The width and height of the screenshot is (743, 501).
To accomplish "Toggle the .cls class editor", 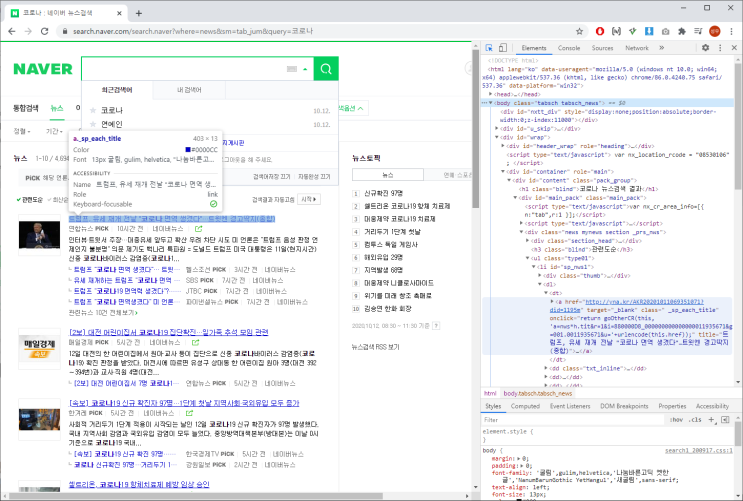I will (695, 419).
